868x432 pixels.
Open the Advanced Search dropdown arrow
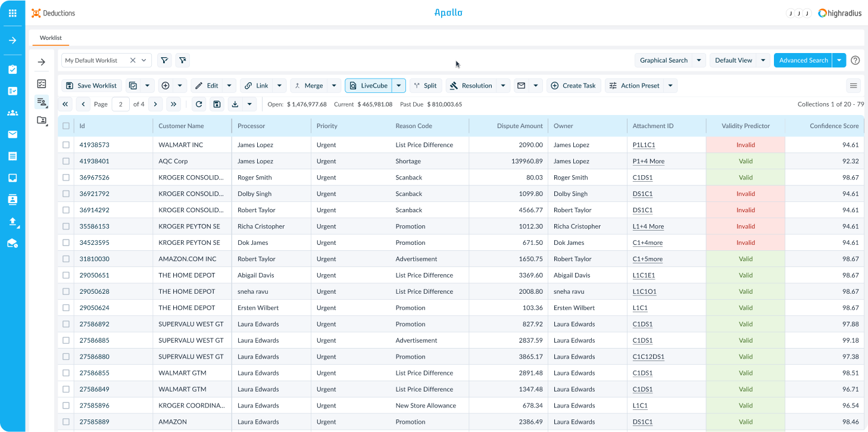839,60
